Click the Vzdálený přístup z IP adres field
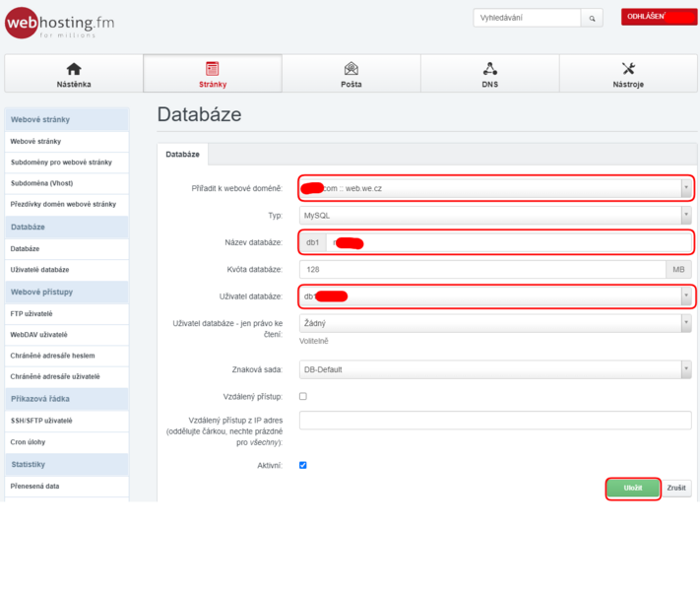This screenshot has width=700, height=591. tap(495, 421)
